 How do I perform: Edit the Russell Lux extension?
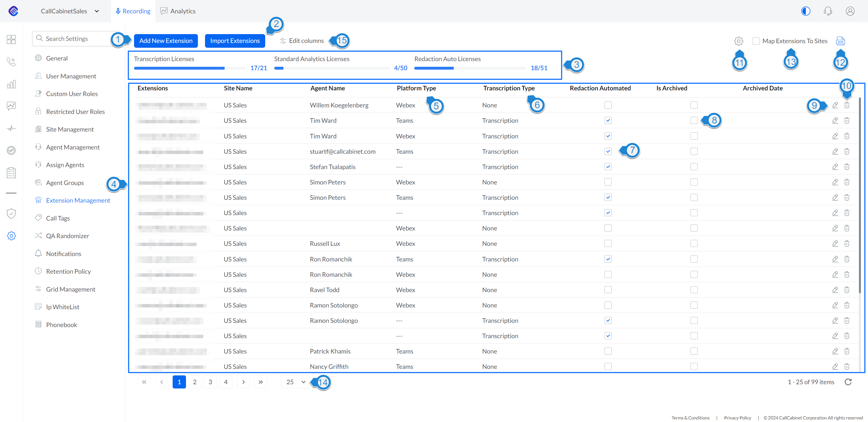tap(835, 244)
